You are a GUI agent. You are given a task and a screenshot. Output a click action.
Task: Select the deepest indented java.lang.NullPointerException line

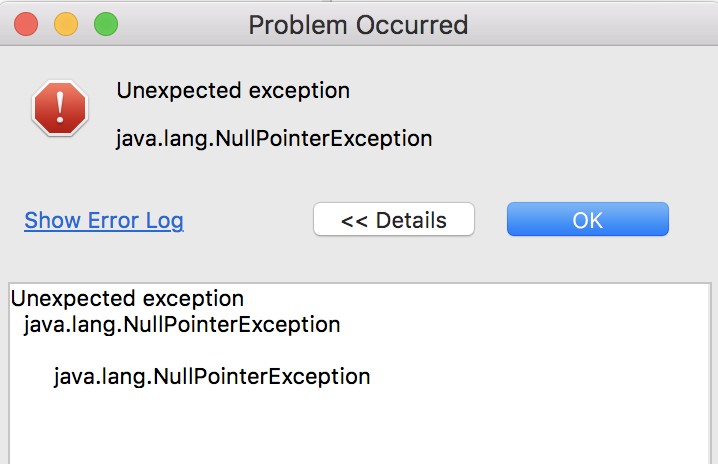(x=212, y=377)
